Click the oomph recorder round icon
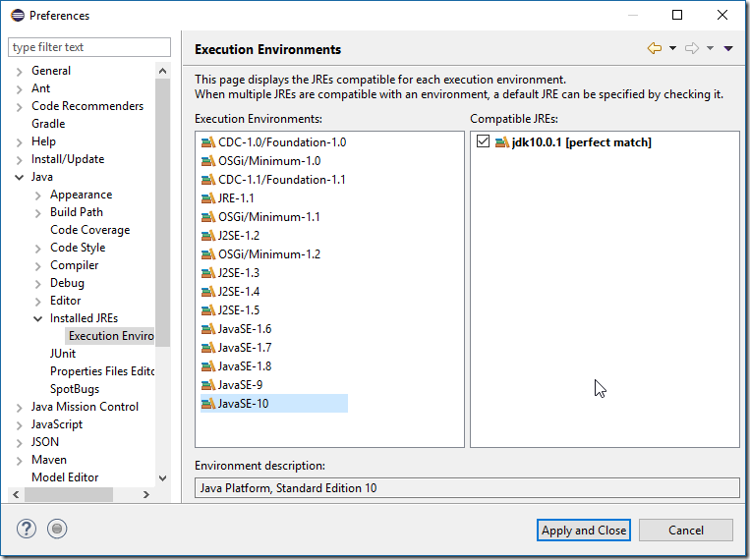750x560 pixels. (57, 529)
